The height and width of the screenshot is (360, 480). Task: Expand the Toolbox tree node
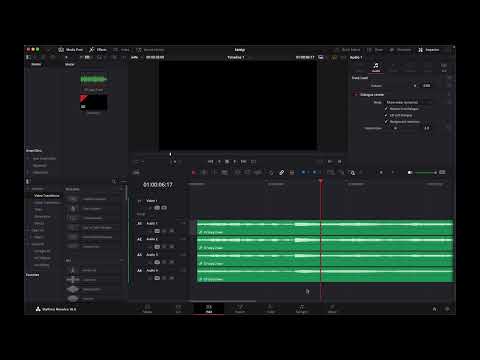(28, 189)
